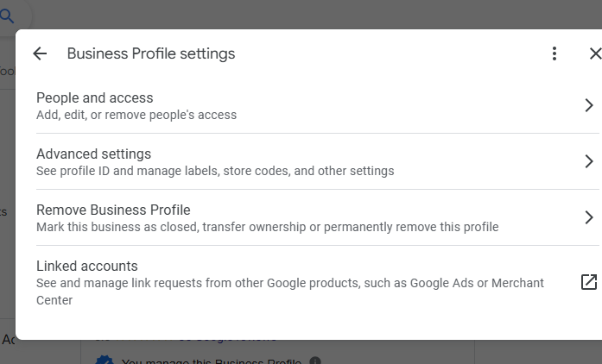Select the Advanced settings menu item

[x=93, y=154]
